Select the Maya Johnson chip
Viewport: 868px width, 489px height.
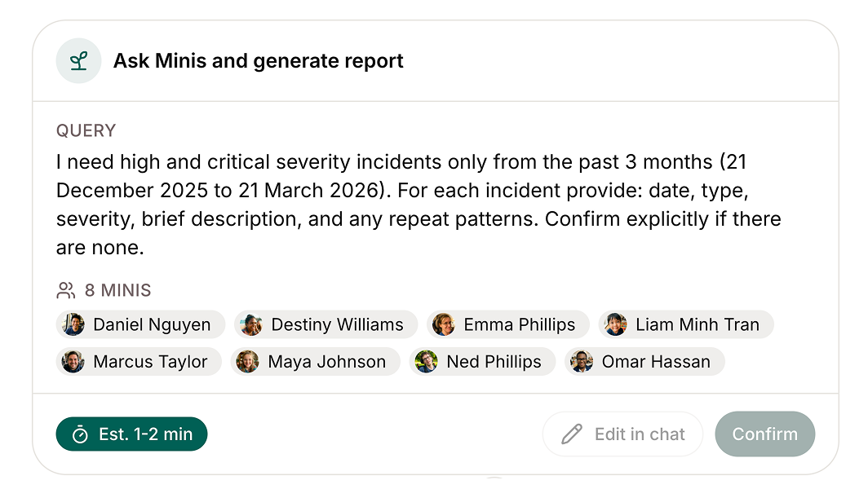(316, 362)
